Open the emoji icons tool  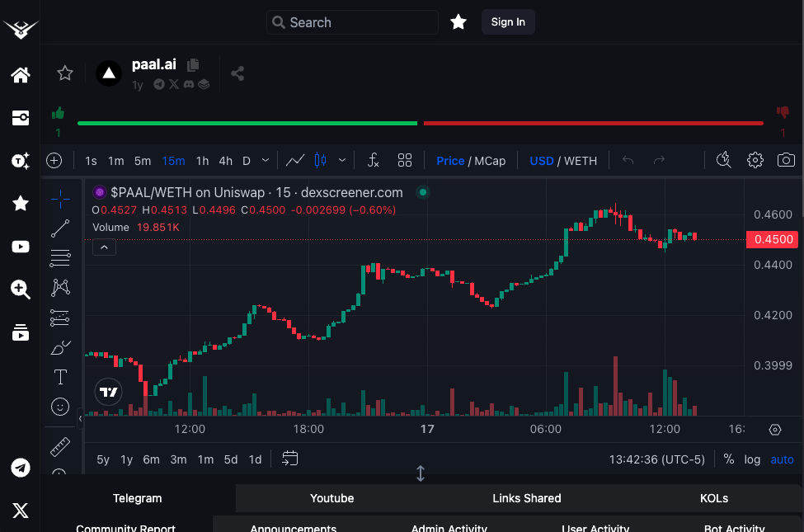pos(60,407)
